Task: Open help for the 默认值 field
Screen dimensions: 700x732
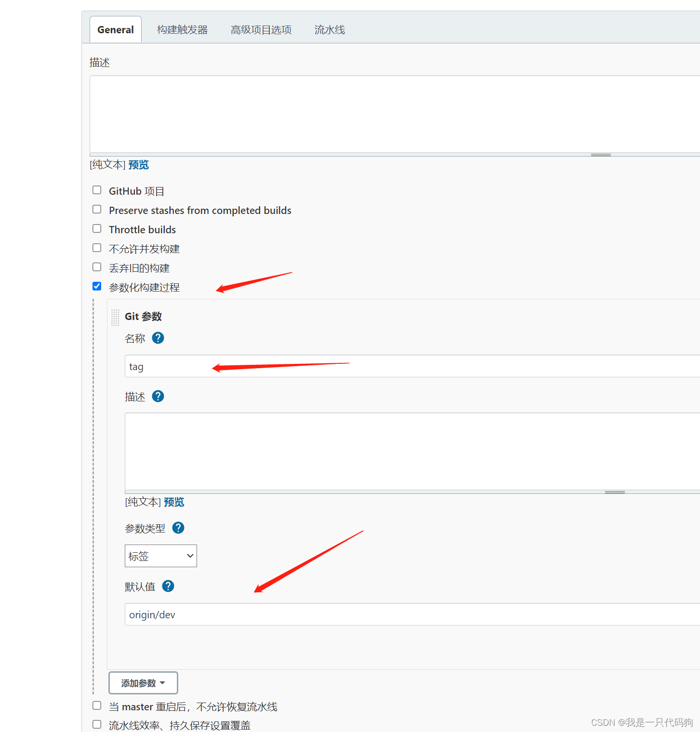Action: tap(168, 586)
